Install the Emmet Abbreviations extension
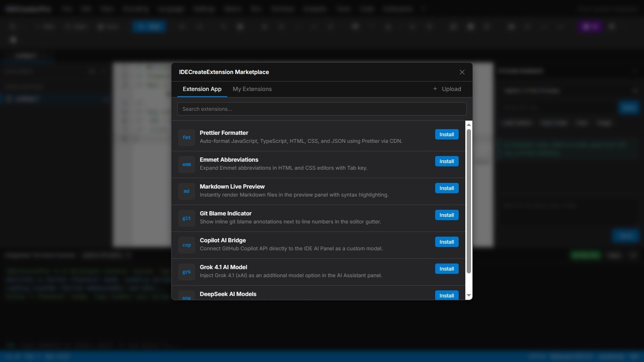 tap(446, 161)
